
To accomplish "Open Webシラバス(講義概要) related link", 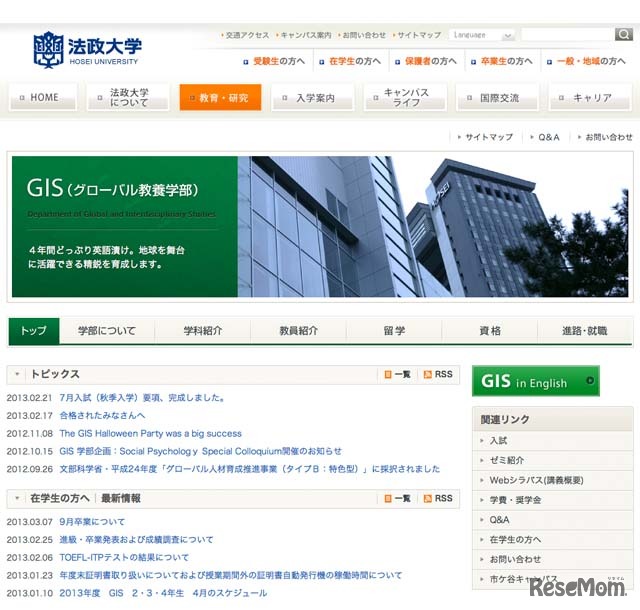I will (553, 480).
